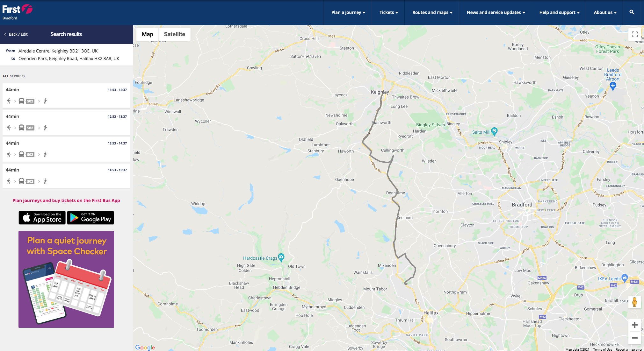Click the First Bus App promo text
This screenshot has width=644, height=351.
[x=66, y=200]
